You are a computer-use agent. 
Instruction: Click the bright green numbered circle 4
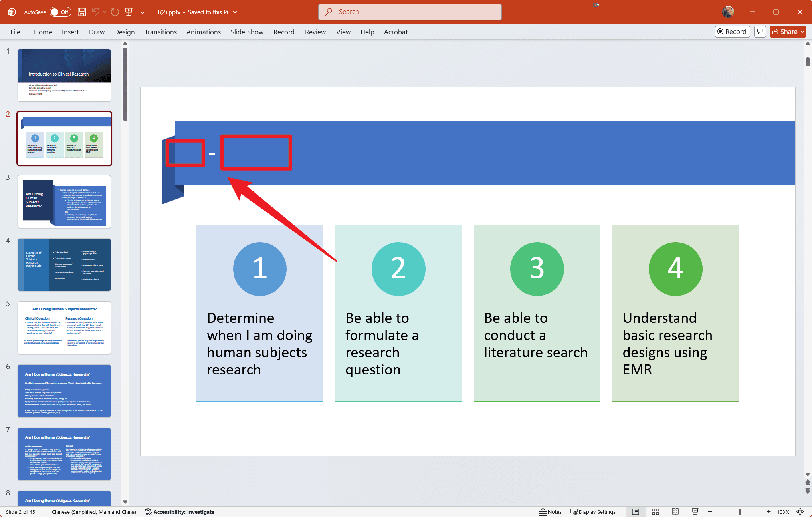675,269
